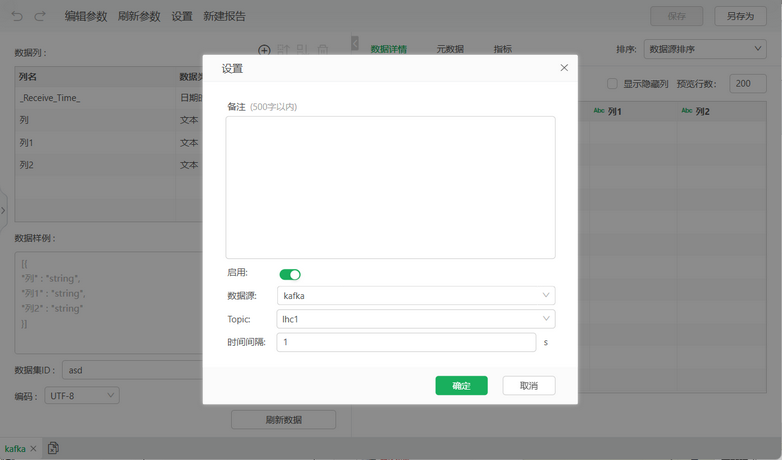This screenshot has height=460, width=782.
Task: Select the kafka tab at bottom
Action: [x=15, y=449]
